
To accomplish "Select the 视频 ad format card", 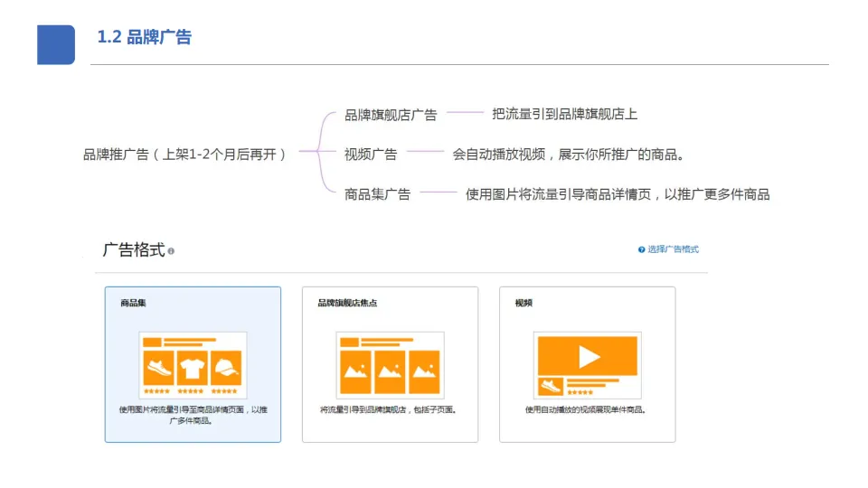I will [587, 364].
